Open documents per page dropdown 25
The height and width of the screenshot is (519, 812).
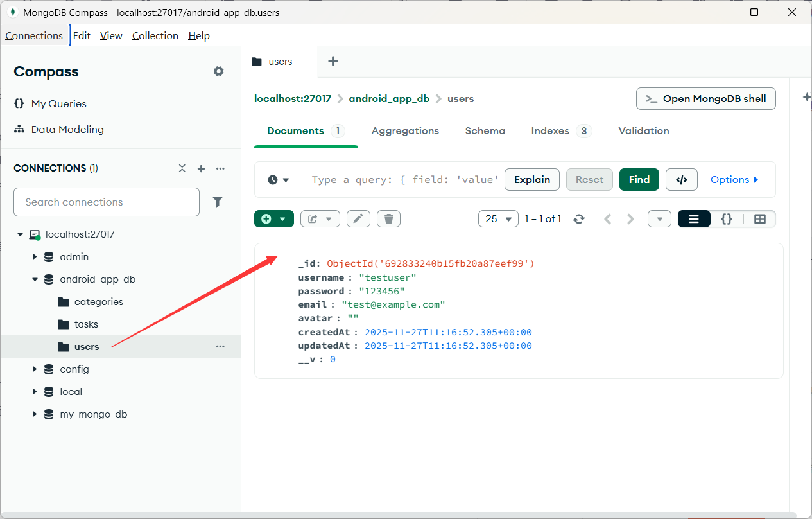tap(499, 219)
